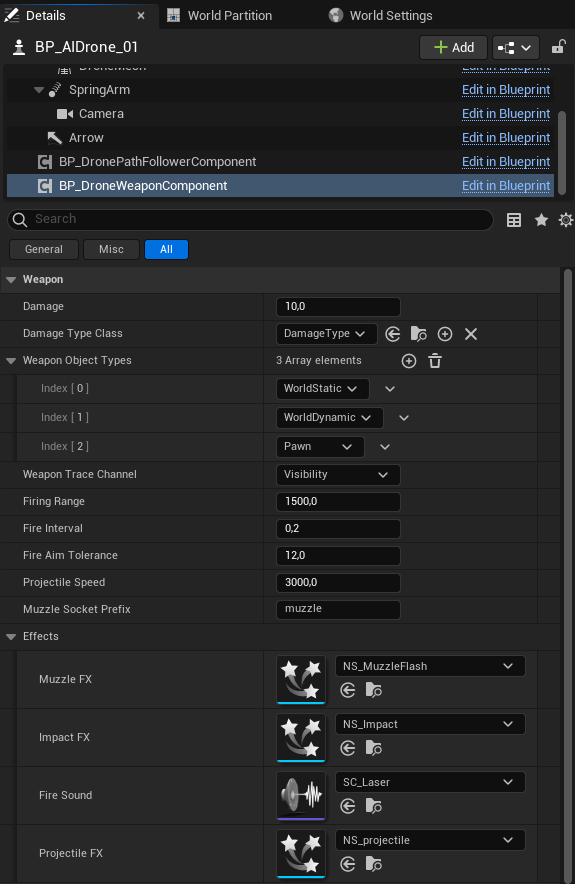Select the Misc filter tab
The image size is (575, 884).
point(111,249)
